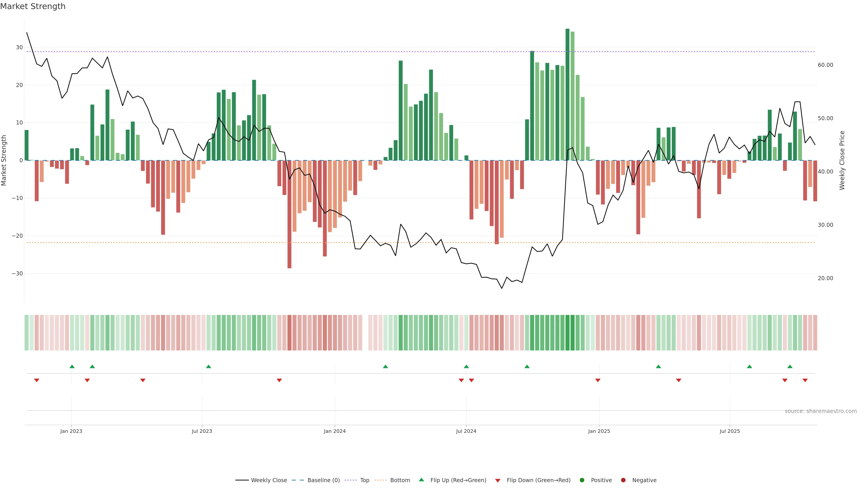Click the 60.00 Weekly Close Price label
Viewport: 868px width, 488px height.
click(825, 65)
